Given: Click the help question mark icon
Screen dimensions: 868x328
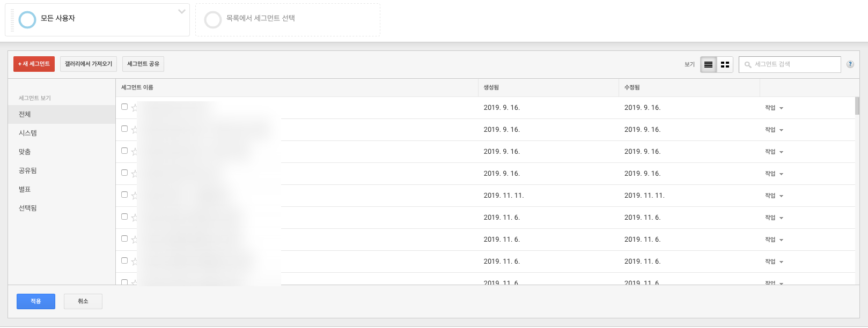Looking at the screenshot, I should pyautogui.click(x=850, y=64).
